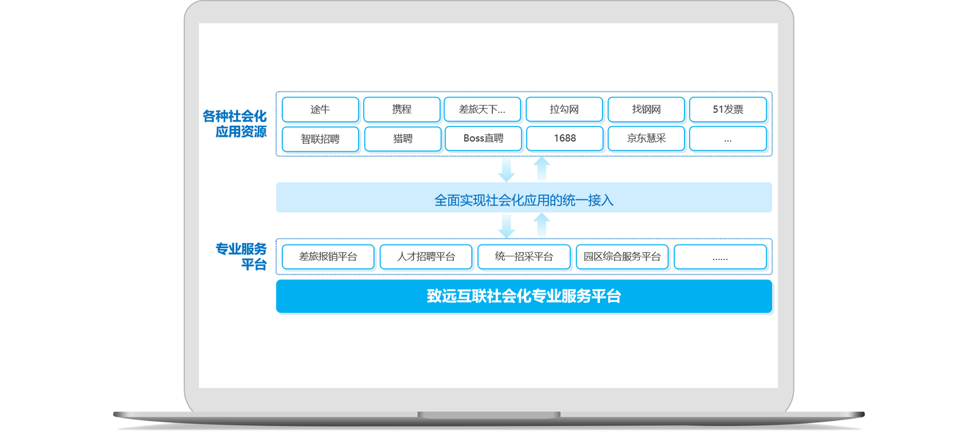Click the 猎聘 box

pos(403,139)
